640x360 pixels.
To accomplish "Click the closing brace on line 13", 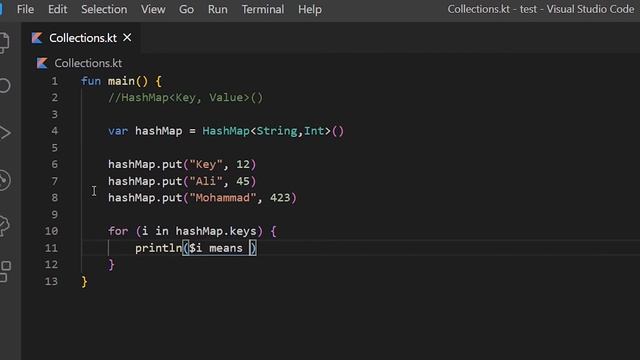I will tap(84, 282).
